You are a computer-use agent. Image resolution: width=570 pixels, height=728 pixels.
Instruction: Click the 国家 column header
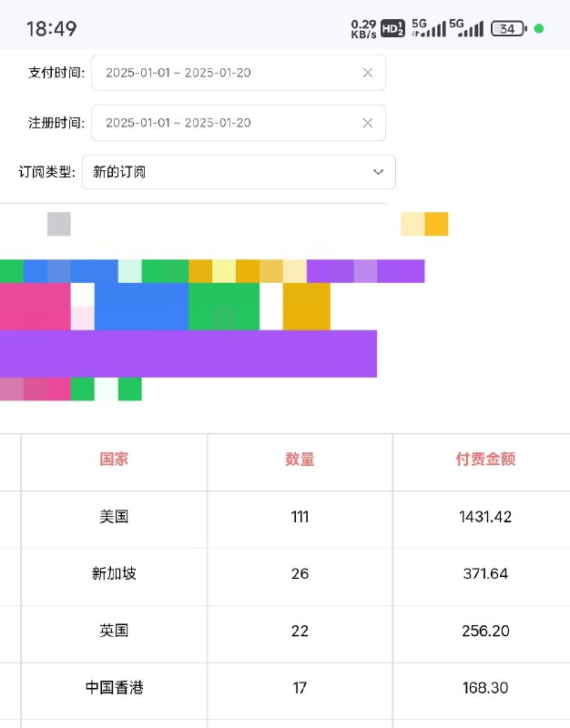pos(114,460)
